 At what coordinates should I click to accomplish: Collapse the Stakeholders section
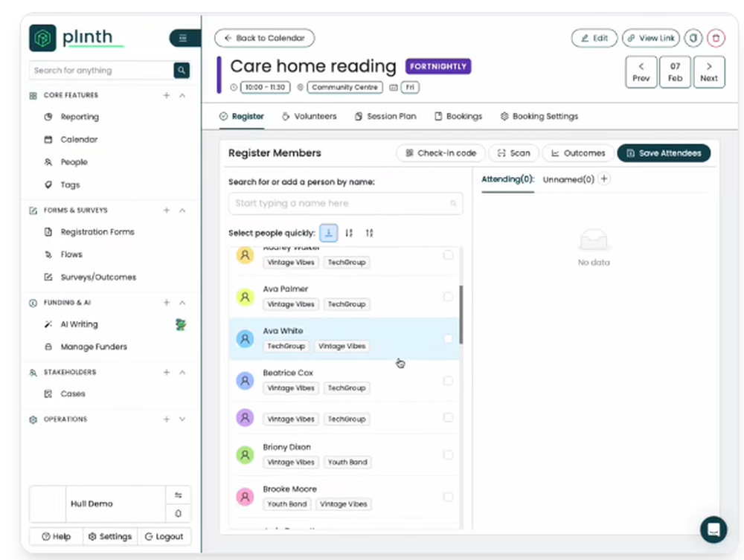click(x=182, y=373)
